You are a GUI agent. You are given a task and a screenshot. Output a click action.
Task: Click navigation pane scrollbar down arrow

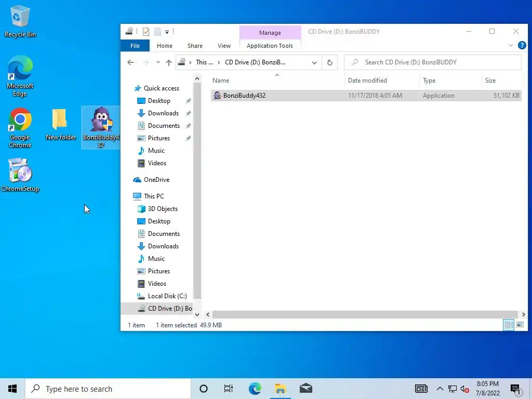click(x=197, y=314)
